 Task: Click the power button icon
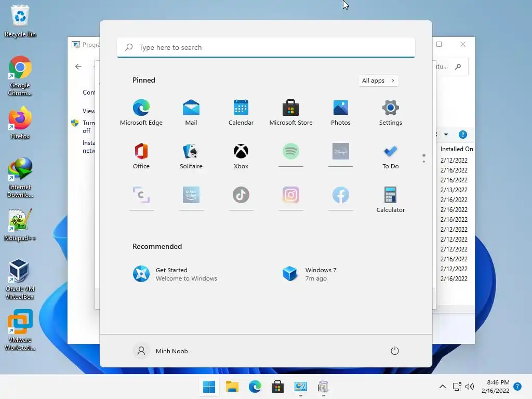coord(395,351)
